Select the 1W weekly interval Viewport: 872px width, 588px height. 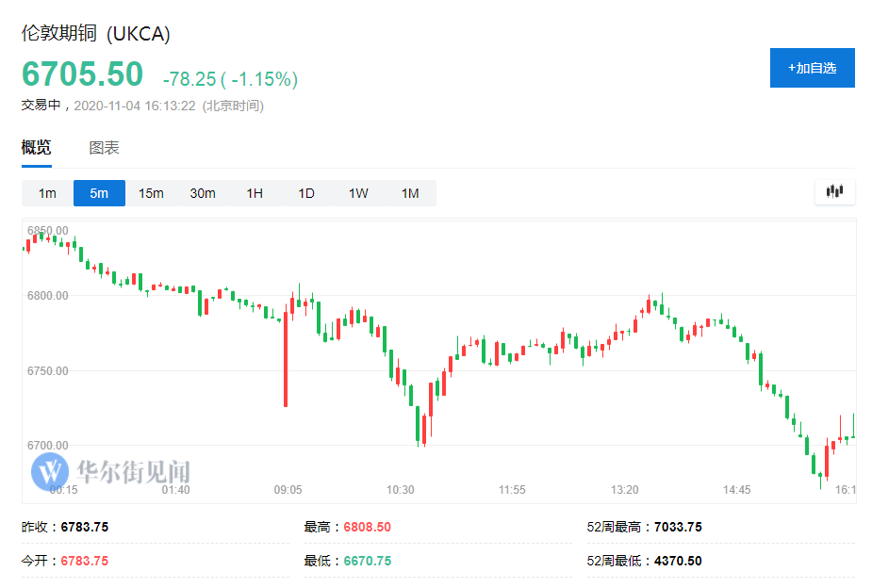coord(358,193)
